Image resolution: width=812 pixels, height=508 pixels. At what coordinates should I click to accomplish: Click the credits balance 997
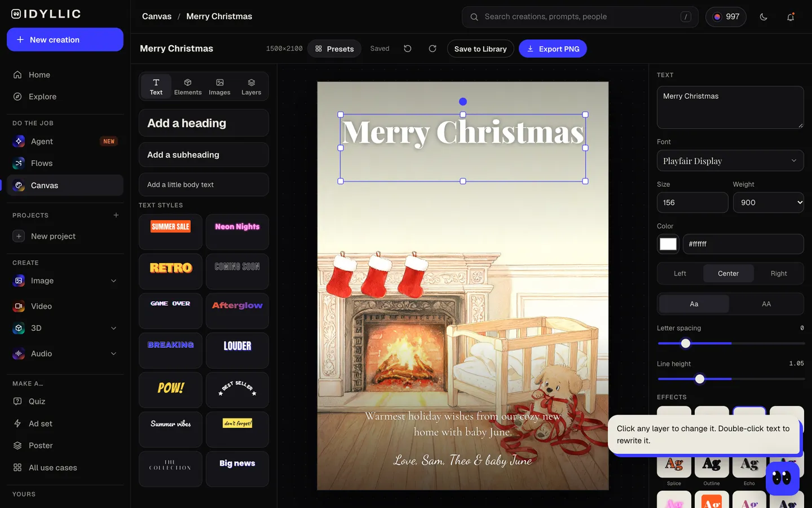click(x=726, y=17)
